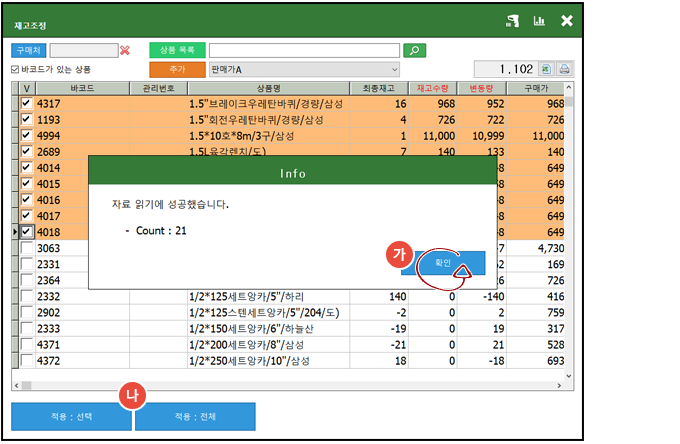The height and width of the screenshot is (444, 680).
Task: Uncheck the row checkbox for barcode 1193
Action: click(x=26, y=119)
